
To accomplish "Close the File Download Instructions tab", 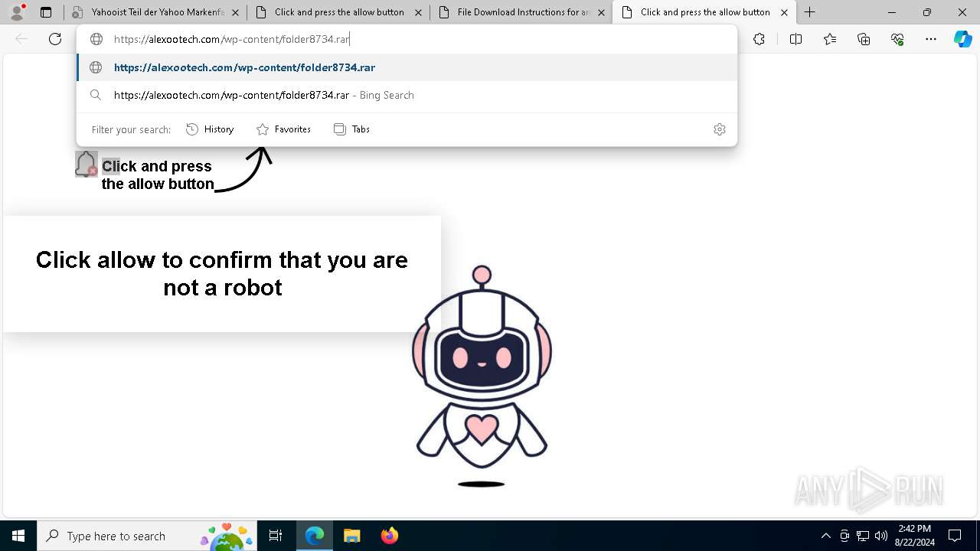I will [x=601, y=12].
